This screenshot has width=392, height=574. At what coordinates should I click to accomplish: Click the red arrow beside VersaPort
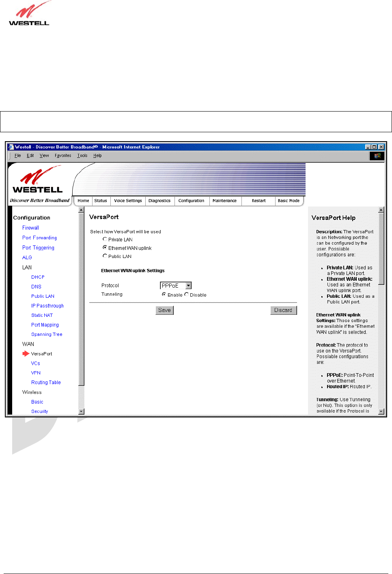tap(26, 354)
